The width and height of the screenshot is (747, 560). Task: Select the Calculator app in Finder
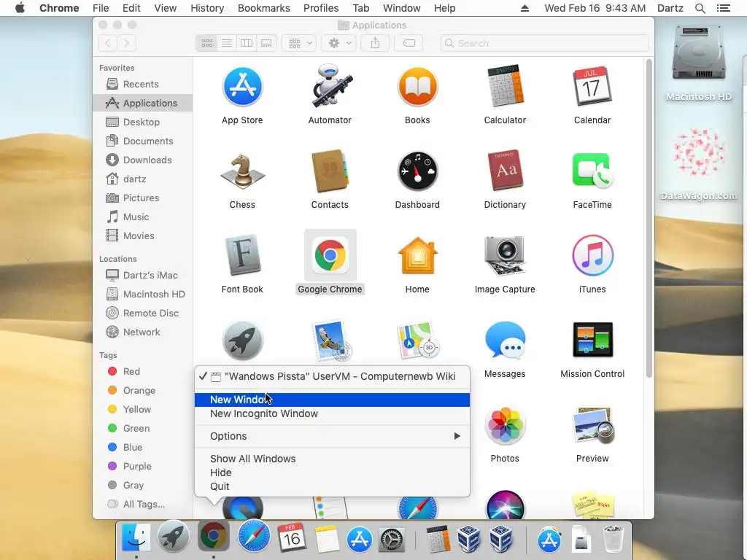coord(505,87)
